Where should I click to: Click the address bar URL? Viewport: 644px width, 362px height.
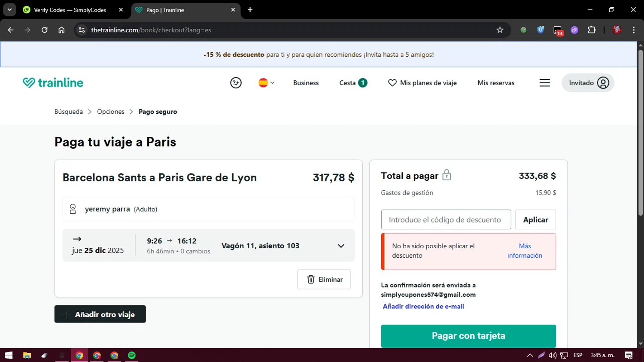151,30
